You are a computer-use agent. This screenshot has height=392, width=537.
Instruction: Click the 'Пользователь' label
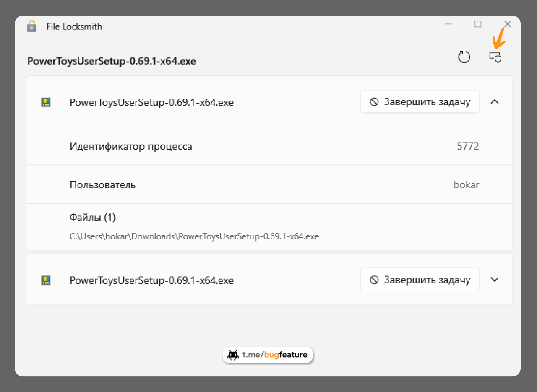click(x=102, y=185)
